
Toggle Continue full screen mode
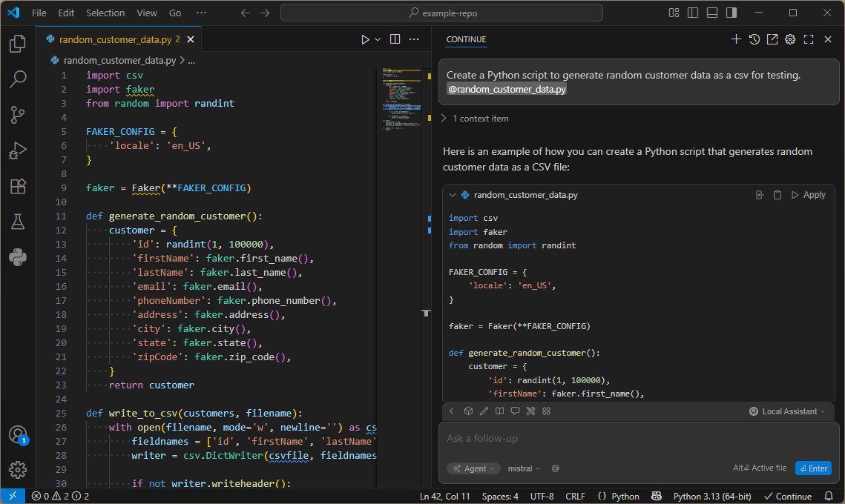(809, 39)
